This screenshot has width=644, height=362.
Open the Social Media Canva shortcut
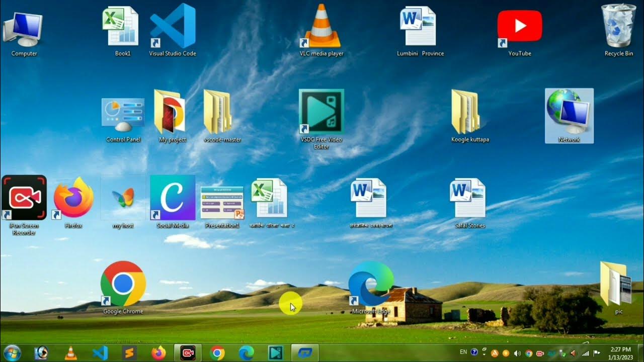click(x=173, y=203)
